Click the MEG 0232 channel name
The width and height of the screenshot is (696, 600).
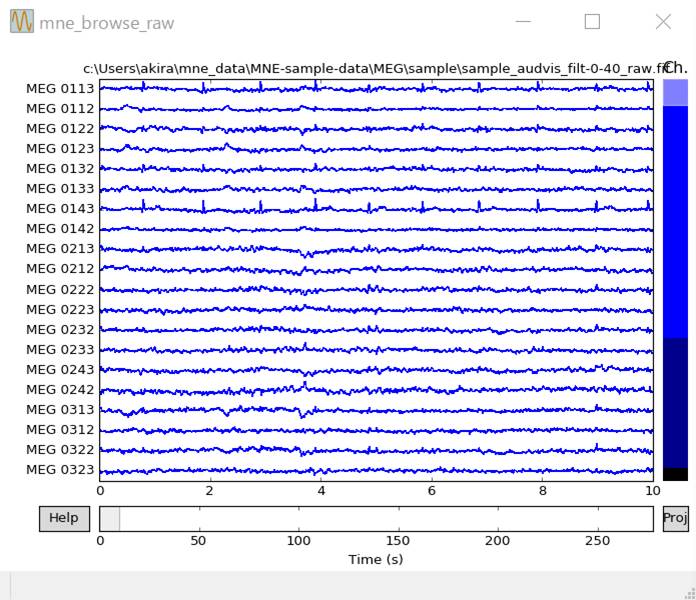(x=60, y=329)
